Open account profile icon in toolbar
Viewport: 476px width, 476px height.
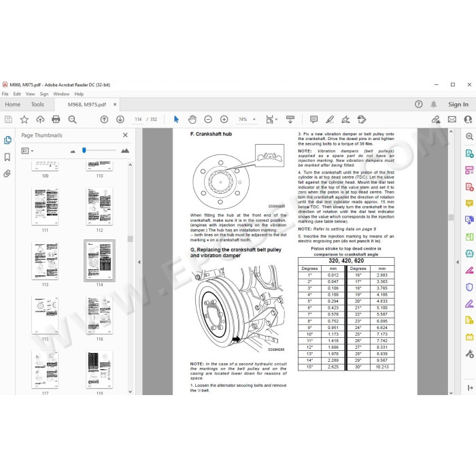pos(468,119)
